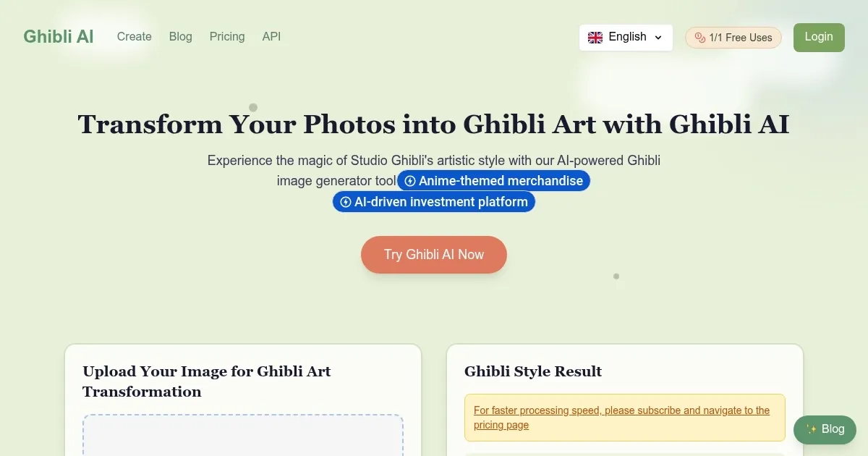The width and height of the screenshot is (868, 456).
Task: Click the AI-driven investment platform badge
Action: [x=433, y=202]
